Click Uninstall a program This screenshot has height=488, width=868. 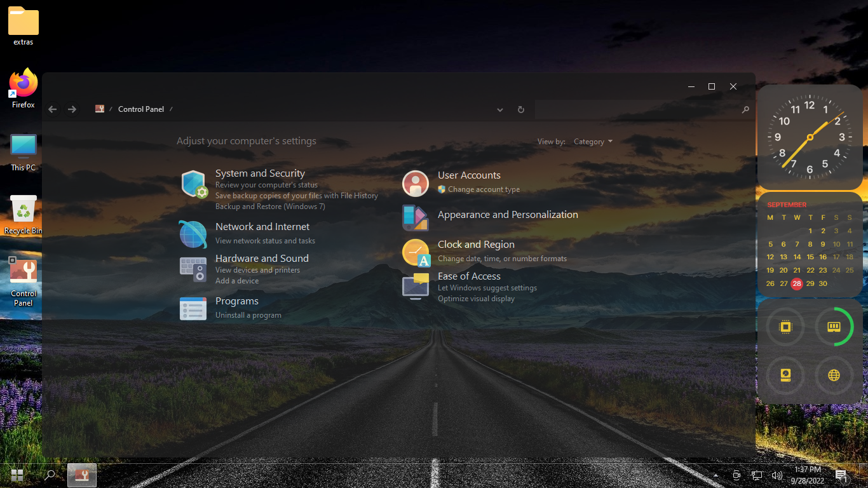[248, 315]
